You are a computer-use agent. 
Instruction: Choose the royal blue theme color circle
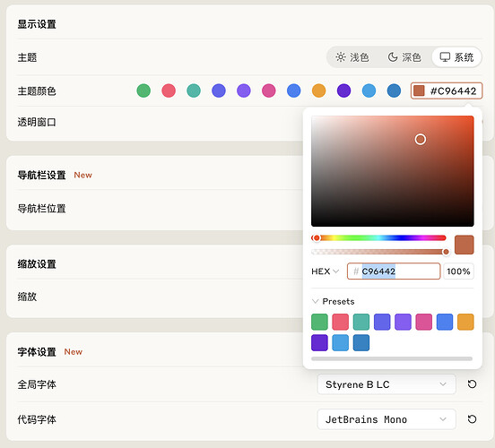tap(294, 90)
